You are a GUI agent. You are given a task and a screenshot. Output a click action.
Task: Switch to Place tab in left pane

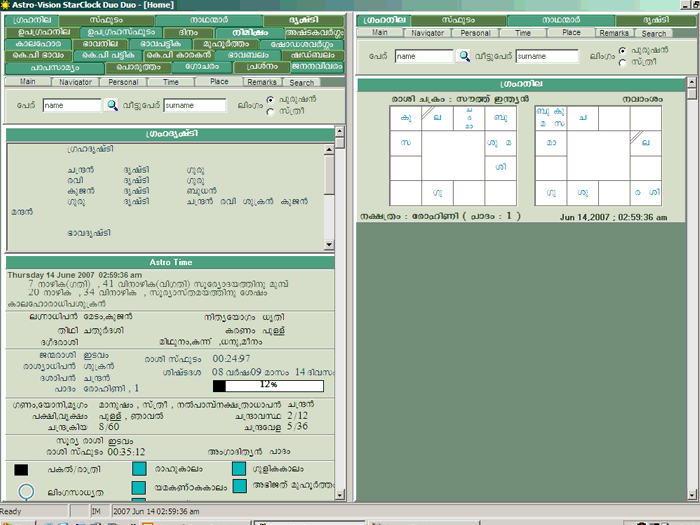pyautogui.click(x=219, y=82)
